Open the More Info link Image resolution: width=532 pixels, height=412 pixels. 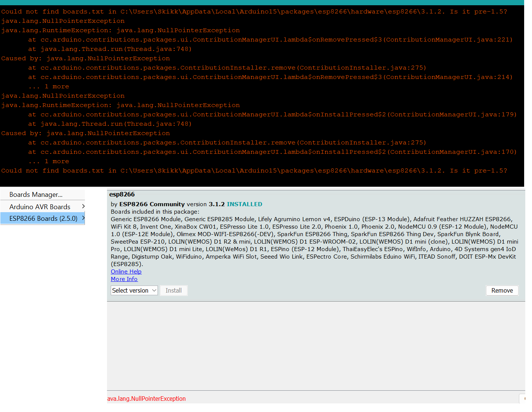(124, 279)
